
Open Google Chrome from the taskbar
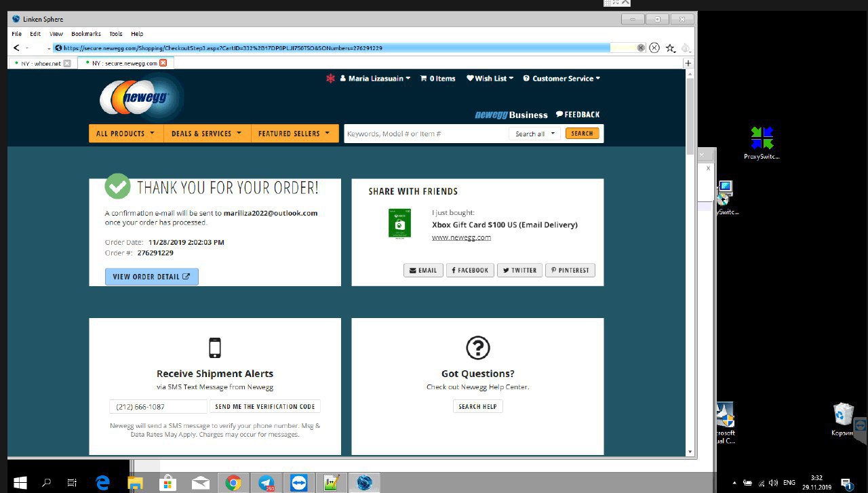233,483
